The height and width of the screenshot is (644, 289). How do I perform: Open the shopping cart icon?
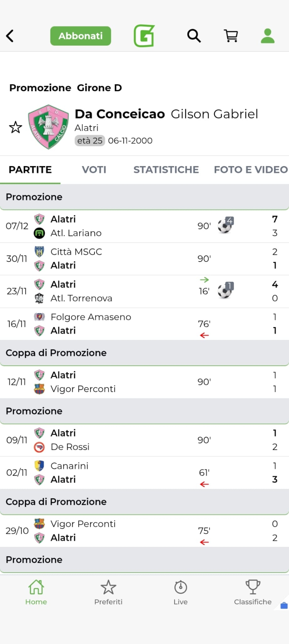pos(231,36)
